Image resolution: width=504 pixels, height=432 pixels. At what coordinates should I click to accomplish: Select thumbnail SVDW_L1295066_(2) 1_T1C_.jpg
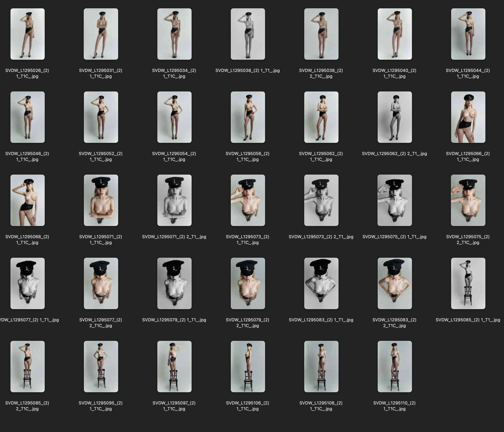[468, 117]
